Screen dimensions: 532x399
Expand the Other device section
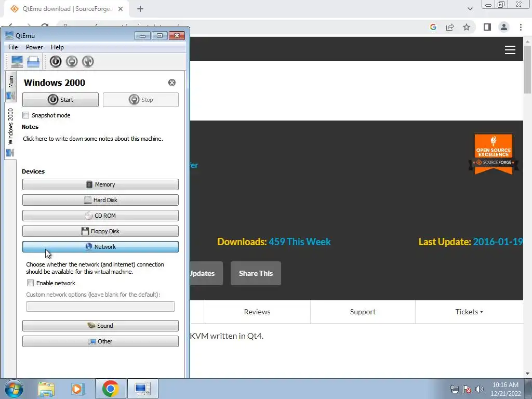100,341
